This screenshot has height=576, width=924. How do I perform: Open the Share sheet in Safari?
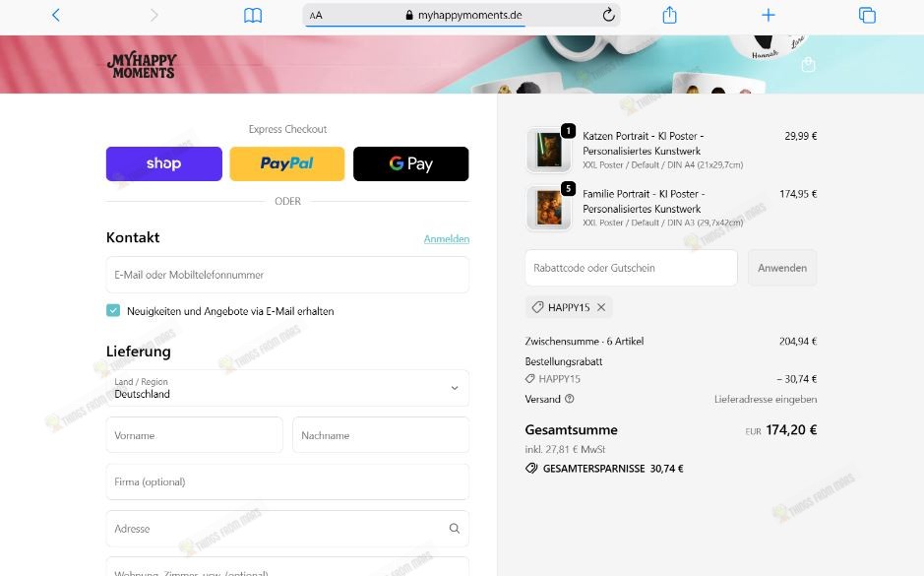tap(670, 15)
